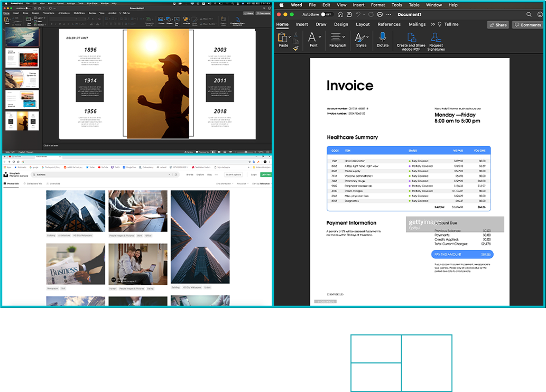Open the Format menu in macOS menu bar
546x392 pixels.
[x=377, y=5]
